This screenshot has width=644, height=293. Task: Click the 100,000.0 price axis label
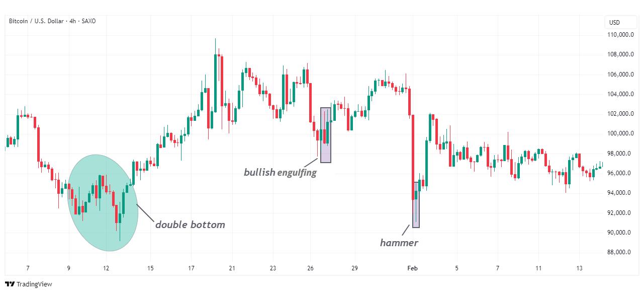tap(619, 134)
